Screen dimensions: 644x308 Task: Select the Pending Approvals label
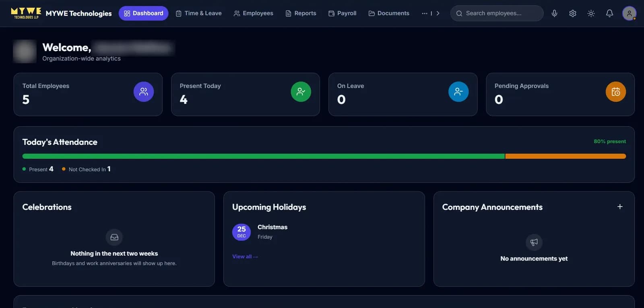(522, 86)
